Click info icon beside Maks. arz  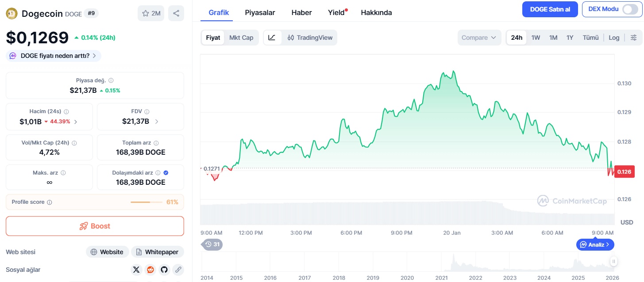[63, 173]
